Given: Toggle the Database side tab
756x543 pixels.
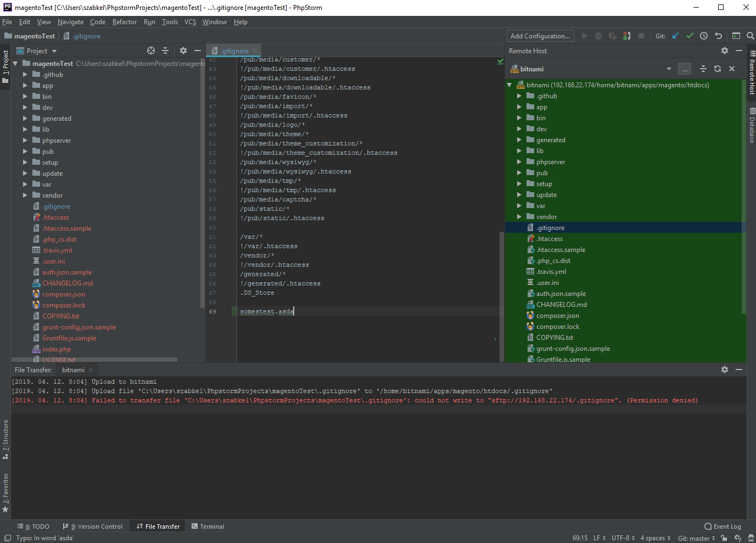Looking at the screenshot, I should point(752,125).
